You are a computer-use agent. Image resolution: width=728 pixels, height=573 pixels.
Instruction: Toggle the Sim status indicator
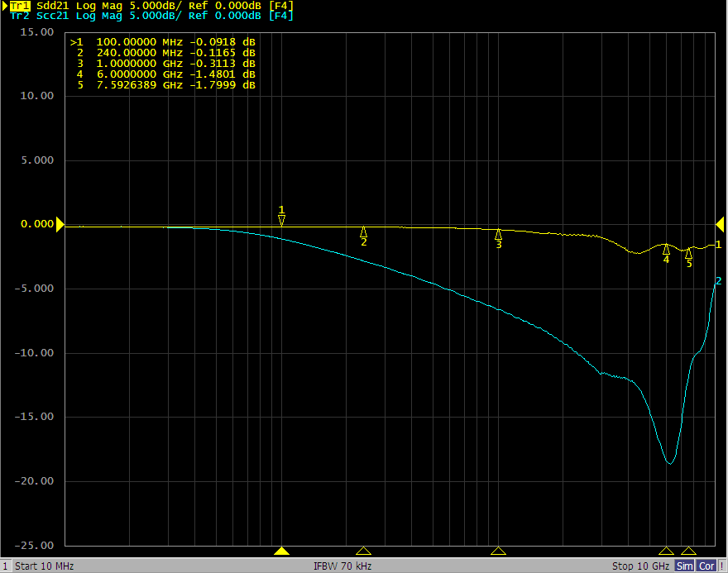(x=684, y=566)
